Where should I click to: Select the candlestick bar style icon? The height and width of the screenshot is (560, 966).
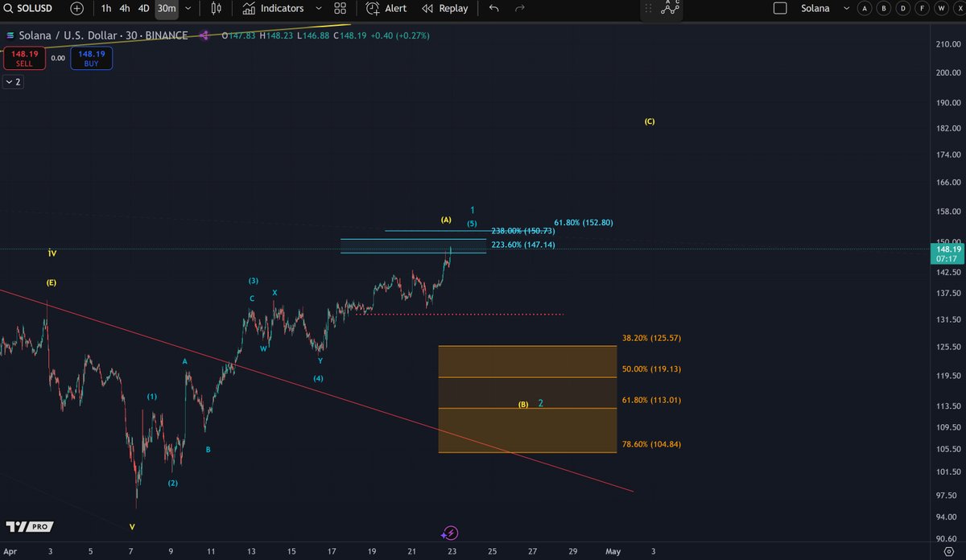pos(214,9)
